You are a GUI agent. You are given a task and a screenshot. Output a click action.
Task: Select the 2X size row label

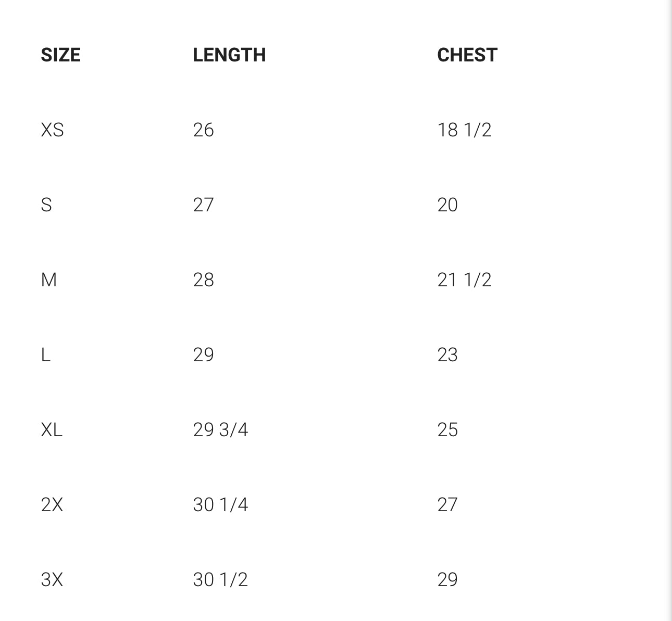coord(52,504)
